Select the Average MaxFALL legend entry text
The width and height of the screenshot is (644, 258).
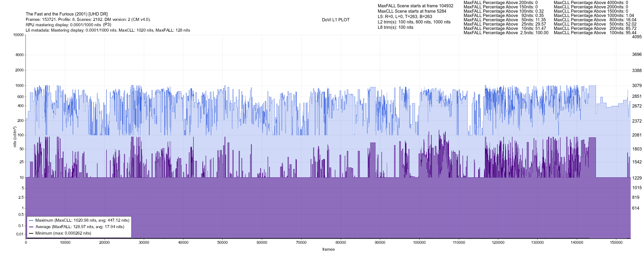[80, 227]
